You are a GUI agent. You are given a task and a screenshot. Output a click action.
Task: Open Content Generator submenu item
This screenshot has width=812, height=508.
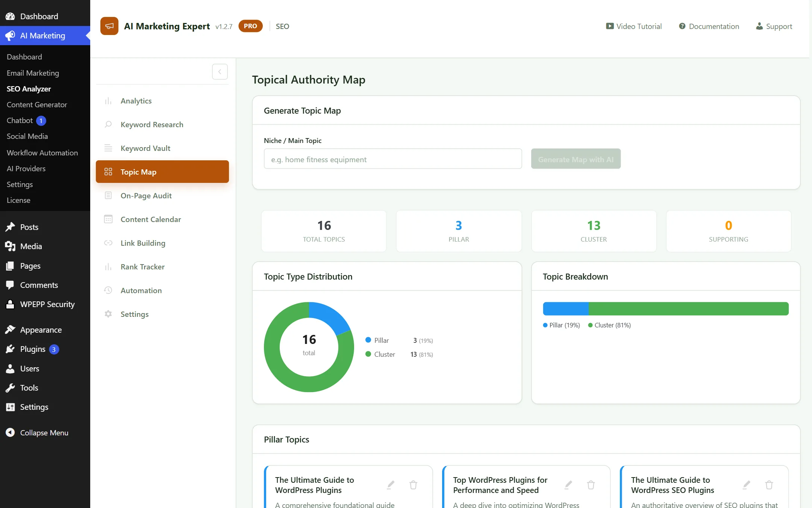(37, 105)
